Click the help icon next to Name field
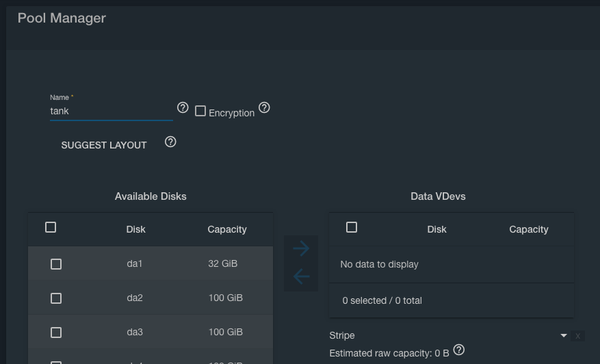 click(x=183, y=107)
